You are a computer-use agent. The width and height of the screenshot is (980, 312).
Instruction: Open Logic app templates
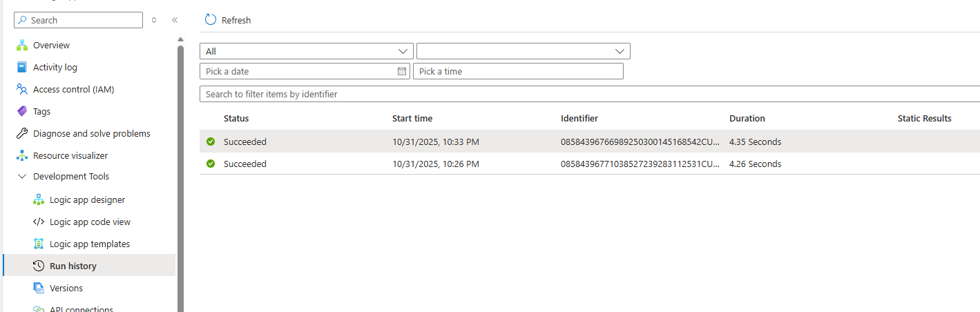90,244
